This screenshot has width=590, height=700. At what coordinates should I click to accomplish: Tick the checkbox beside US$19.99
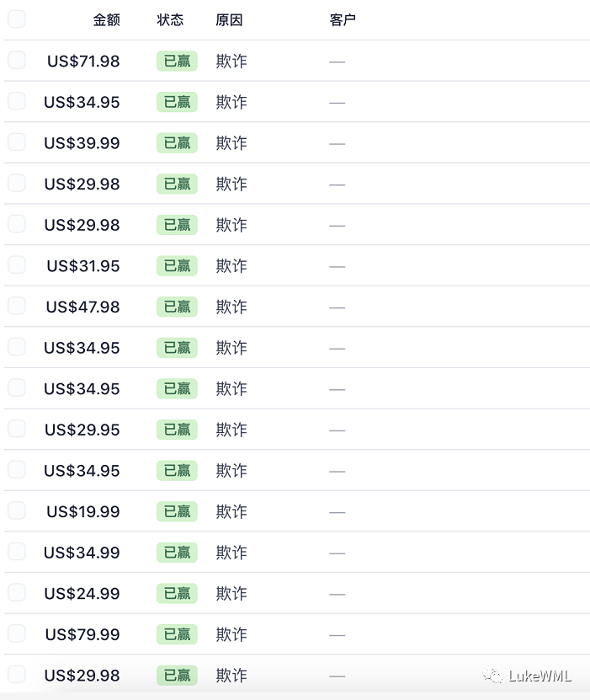17,510
